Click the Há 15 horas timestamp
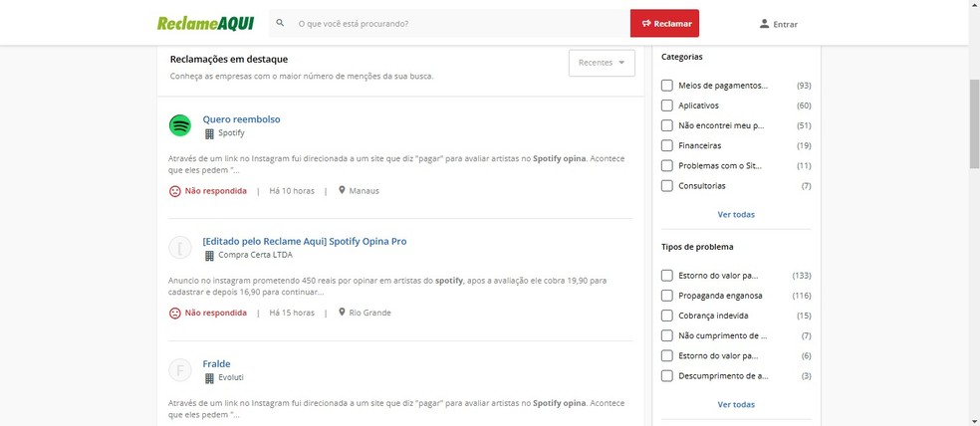This screenshot has height=426, width=980. (292, 313)
